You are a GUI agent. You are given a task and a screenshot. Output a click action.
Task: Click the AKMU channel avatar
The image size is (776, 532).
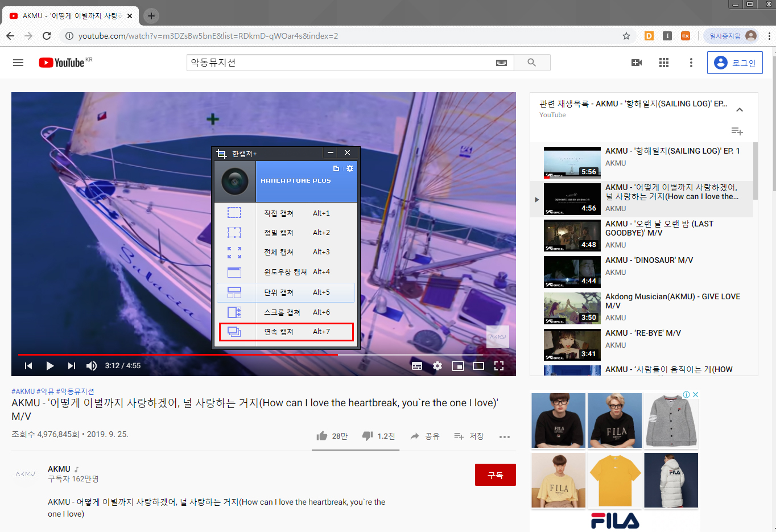[25, 474]
